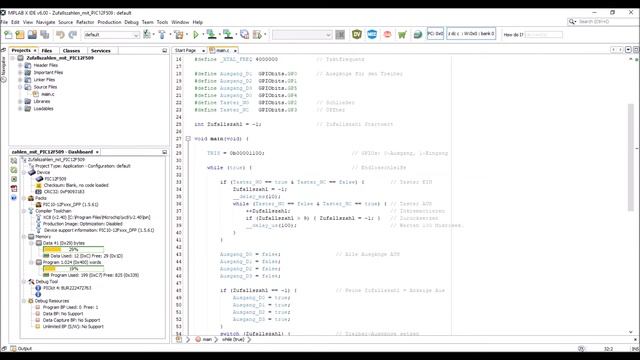Click the Read Device Memory icon
This screenshot has width=640, height=360.
pos(228,35)
